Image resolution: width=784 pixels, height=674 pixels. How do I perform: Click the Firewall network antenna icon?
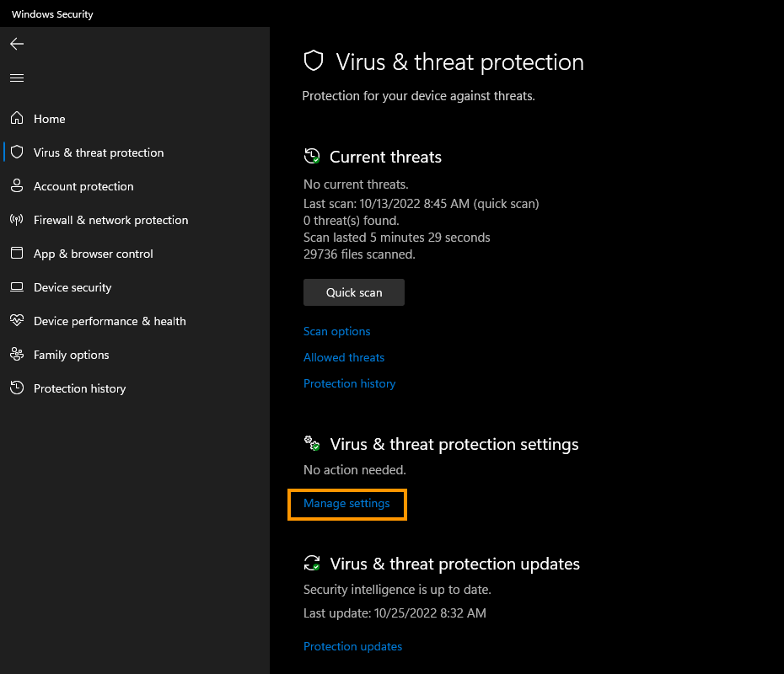(17, 219)
